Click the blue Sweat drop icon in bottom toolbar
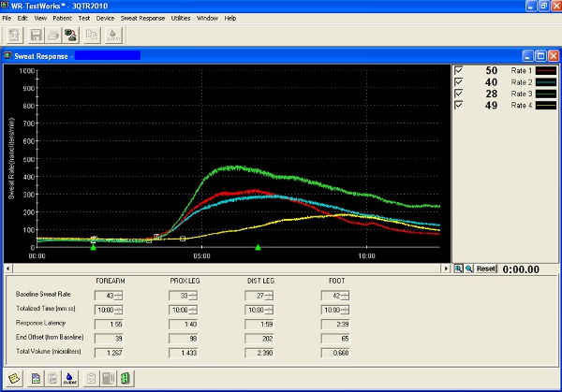 point(68,378)
